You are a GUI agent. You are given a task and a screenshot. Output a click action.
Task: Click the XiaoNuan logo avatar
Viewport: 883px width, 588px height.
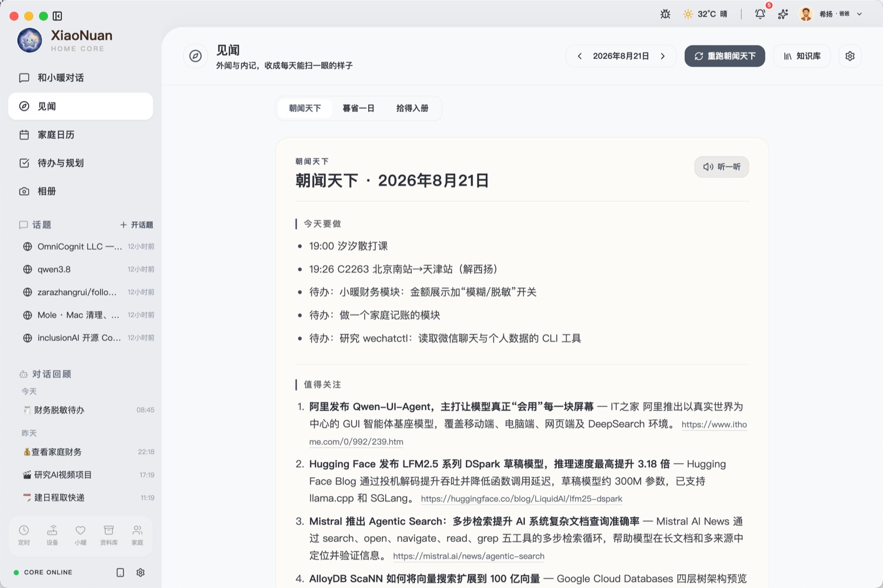click(30, 40)
